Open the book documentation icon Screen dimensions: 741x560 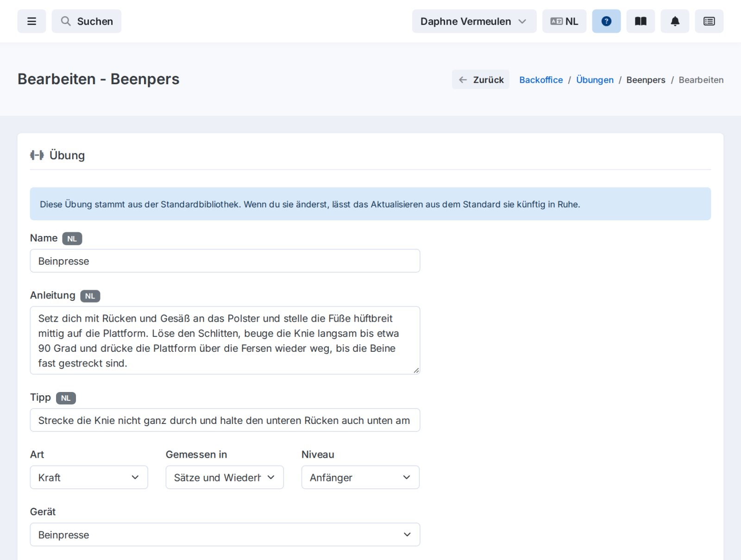641,21
